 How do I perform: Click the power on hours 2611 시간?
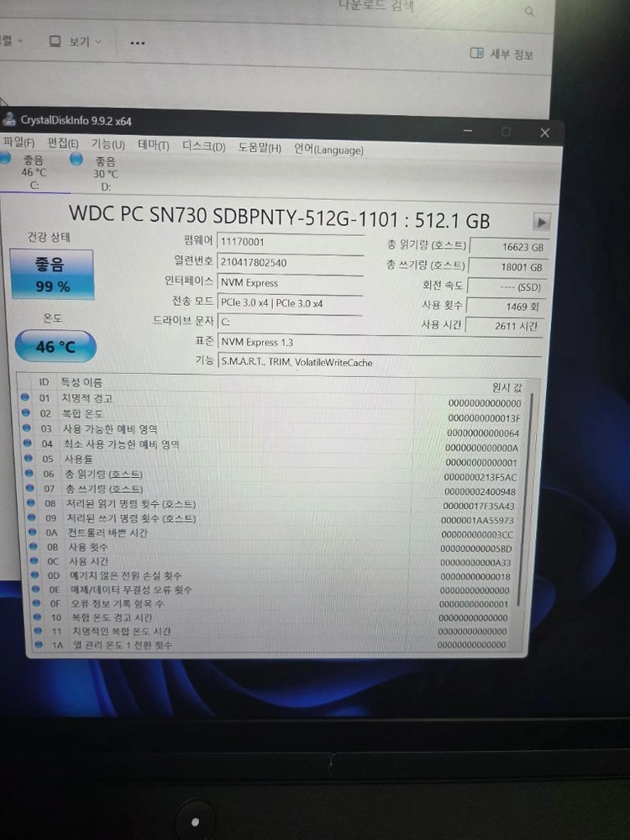tap(505, 326)
